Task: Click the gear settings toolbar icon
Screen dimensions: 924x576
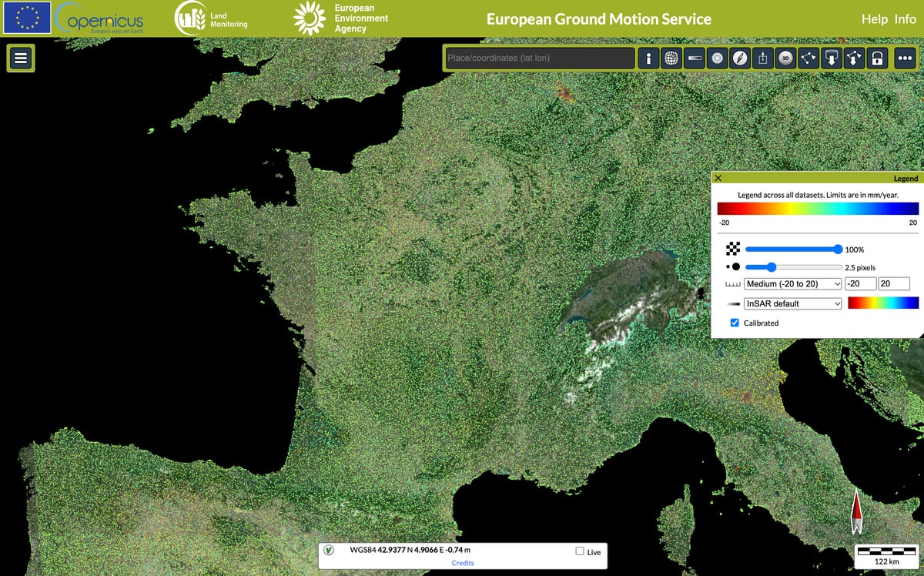Action: click(718, 58)
